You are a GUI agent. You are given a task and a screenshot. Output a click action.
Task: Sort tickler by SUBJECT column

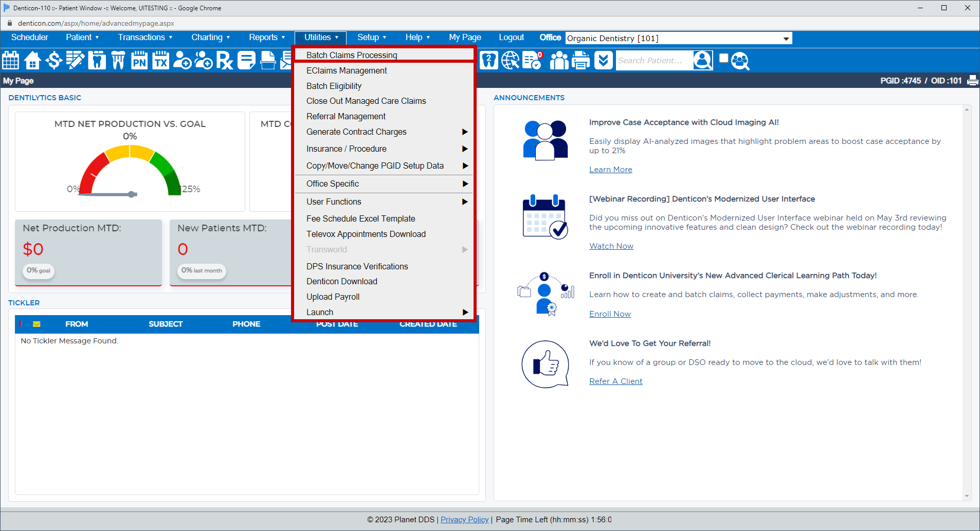166,324
